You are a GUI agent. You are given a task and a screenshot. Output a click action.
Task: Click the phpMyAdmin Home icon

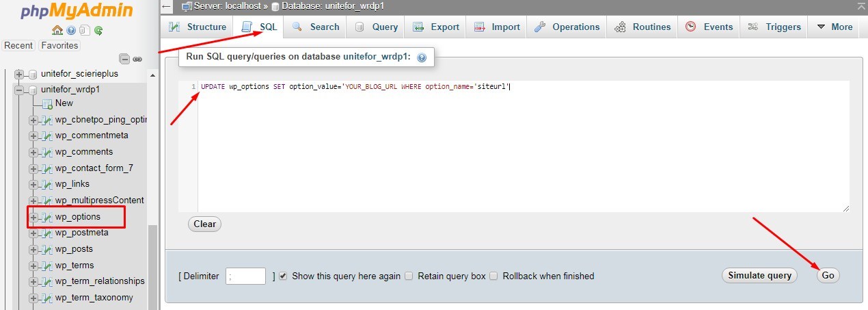point(57,30)
